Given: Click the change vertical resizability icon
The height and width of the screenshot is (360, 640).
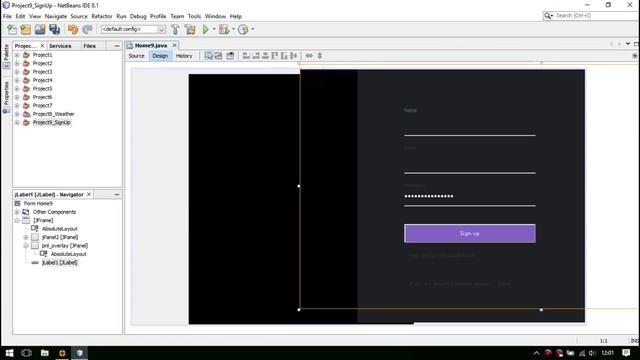Looking at the screenshot, I should coord(320,56).
